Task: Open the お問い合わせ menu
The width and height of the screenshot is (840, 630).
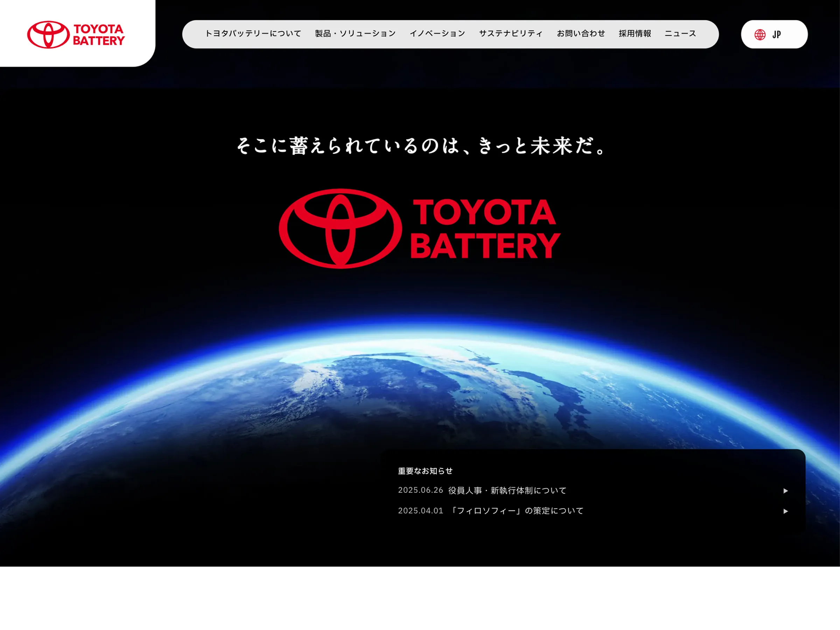Action: coord(581,34)
